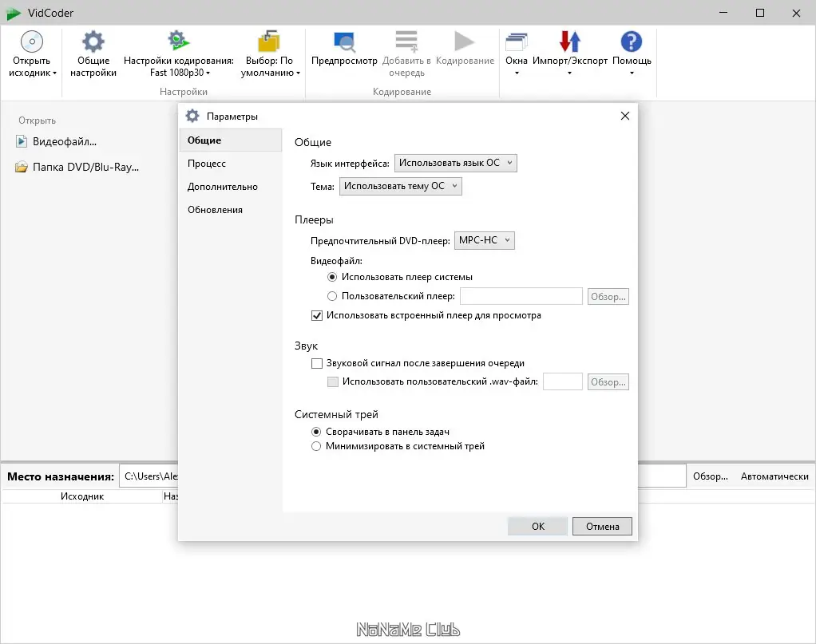This screenshot has width=816, height=644.
Task: Click the Плееры section heading
Action: pos(314,219)
